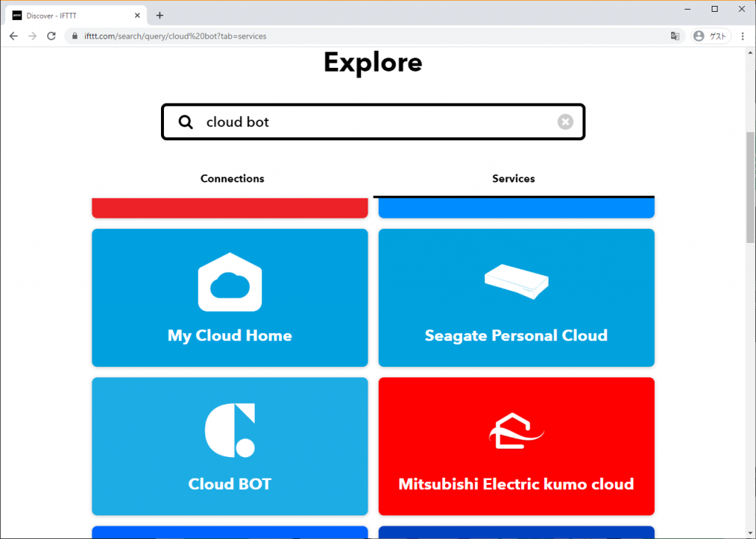Select the Services tab
756x539 pixels.
point(514,179)
